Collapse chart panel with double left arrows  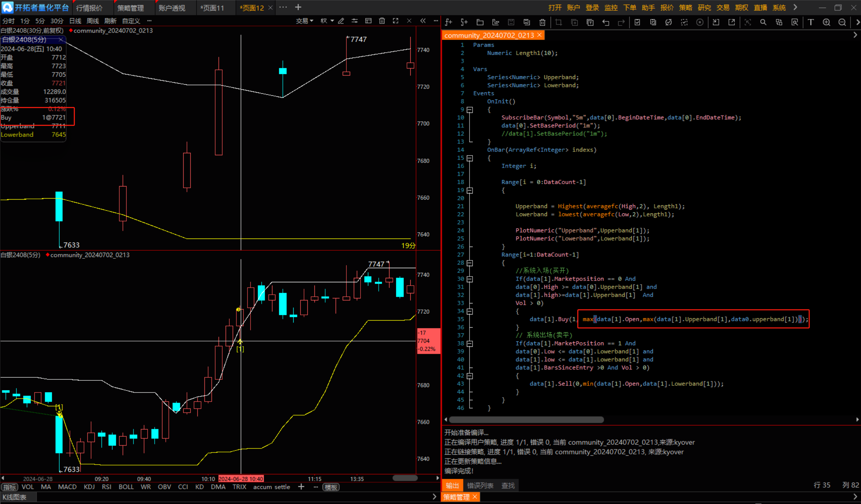point(423,21)
